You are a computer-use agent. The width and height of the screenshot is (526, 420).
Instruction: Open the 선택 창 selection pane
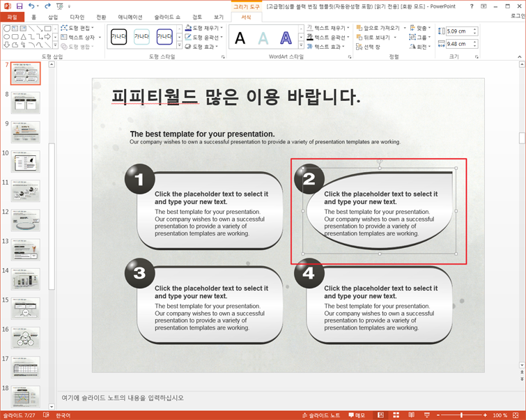click(x=368, y=47)
